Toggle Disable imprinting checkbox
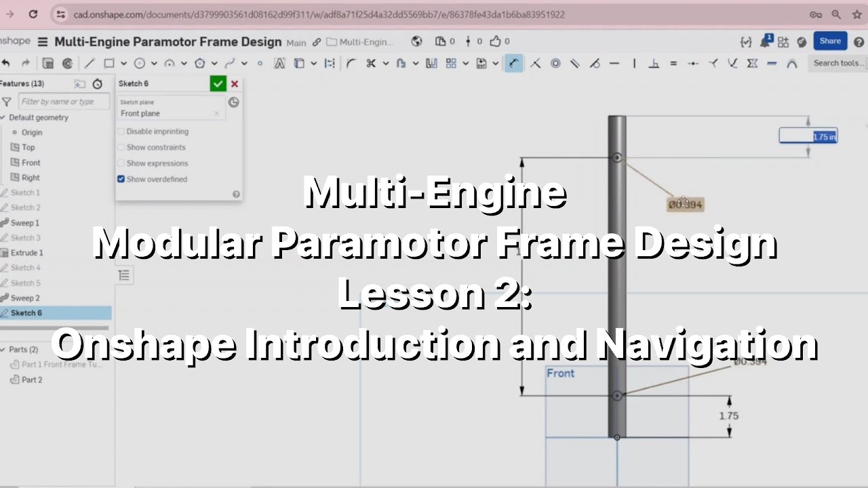Image resolution: width=868 pixels, height=488 pixels. (121, 131)
